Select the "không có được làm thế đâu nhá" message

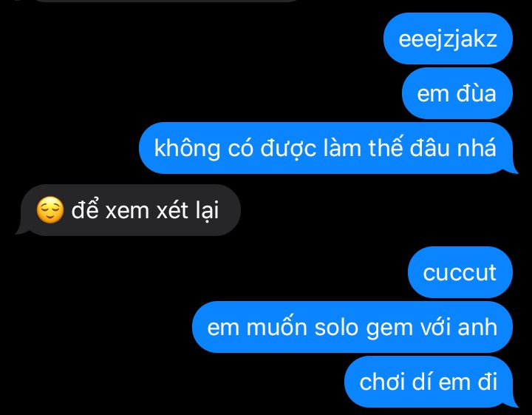[328, 148]
